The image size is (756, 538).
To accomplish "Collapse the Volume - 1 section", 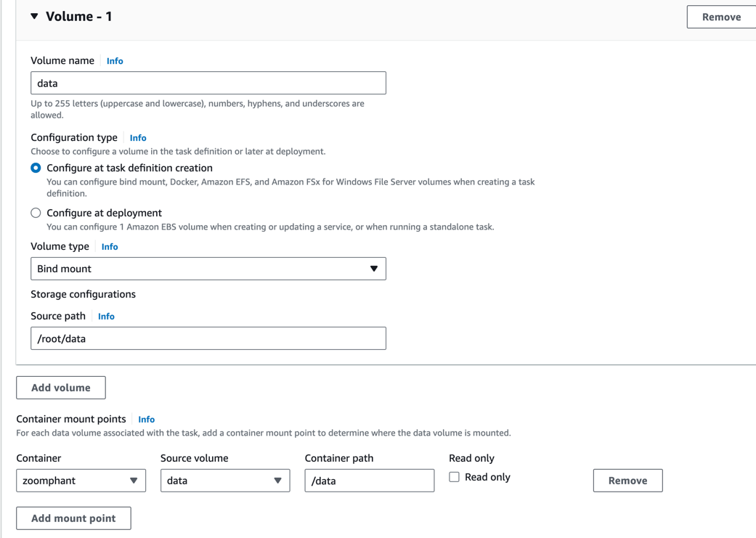I will [34, 16].
